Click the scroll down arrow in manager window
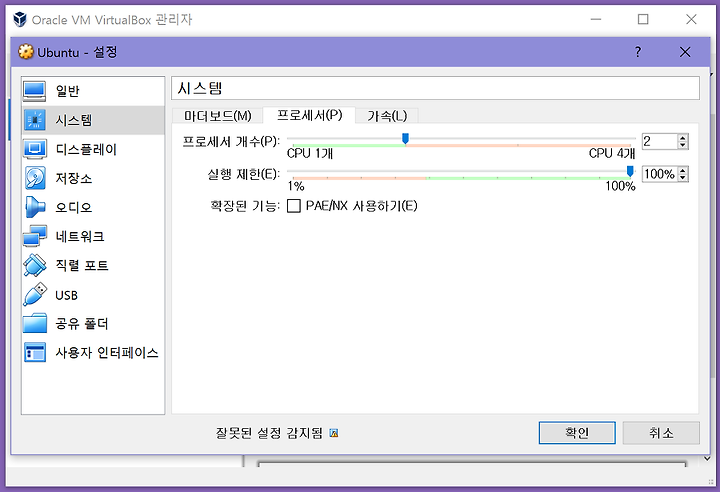The height and width of the screenshot is (492, 720). [707, 458]
